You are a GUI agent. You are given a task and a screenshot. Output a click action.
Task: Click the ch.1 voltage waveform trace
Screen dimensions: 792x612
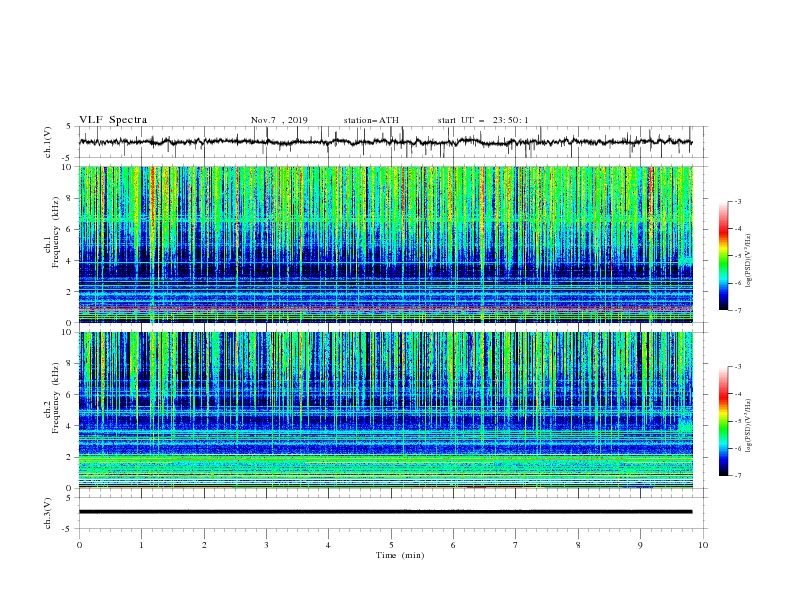coord(385,142)
